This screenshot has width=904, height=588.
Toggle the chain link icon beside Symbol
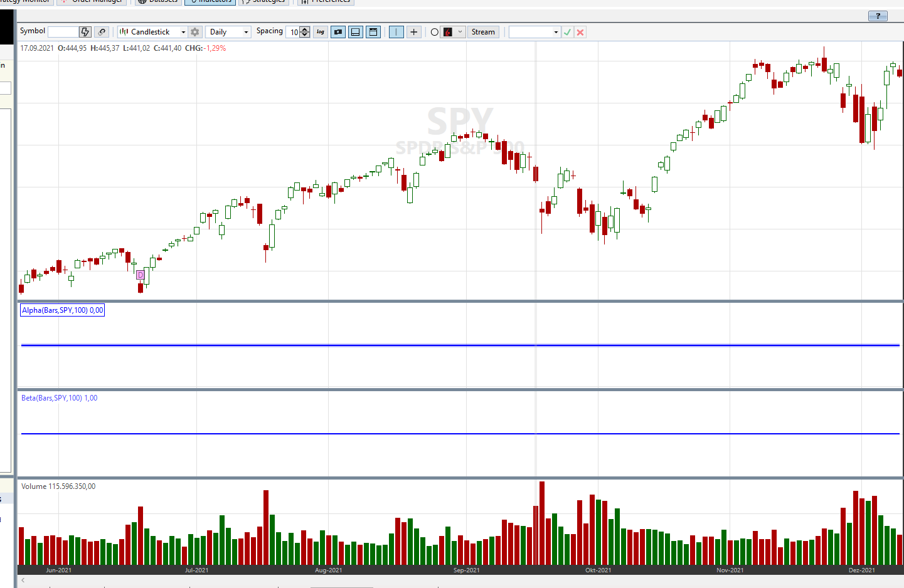click(x=102, y=32)
